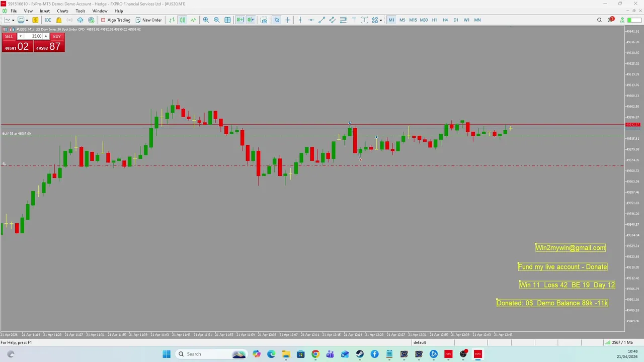Draw a horizontal line
This screenshot has height=362, width=644.
coord(311,20)
